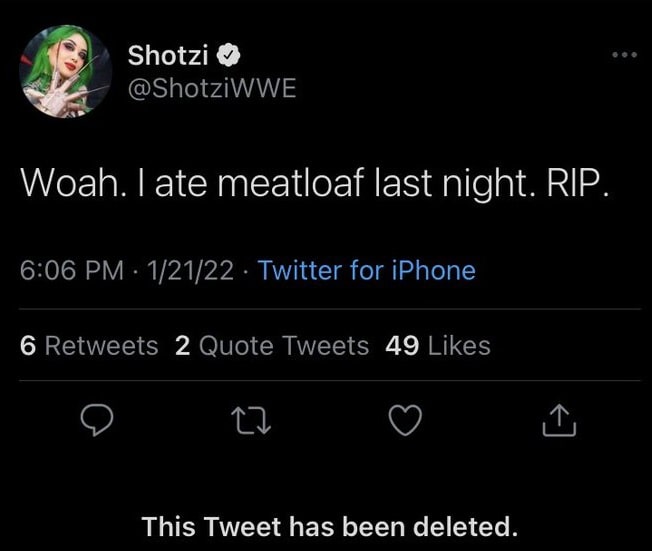View the 6 Retweets list
Screen dimensions: 652x551
point(89,346)
